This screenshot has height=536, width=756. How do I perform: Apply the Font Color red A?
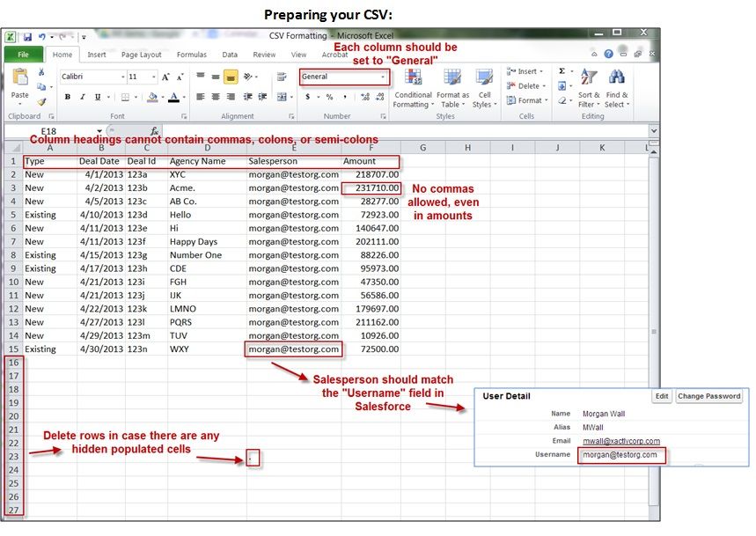pos(174,97)
